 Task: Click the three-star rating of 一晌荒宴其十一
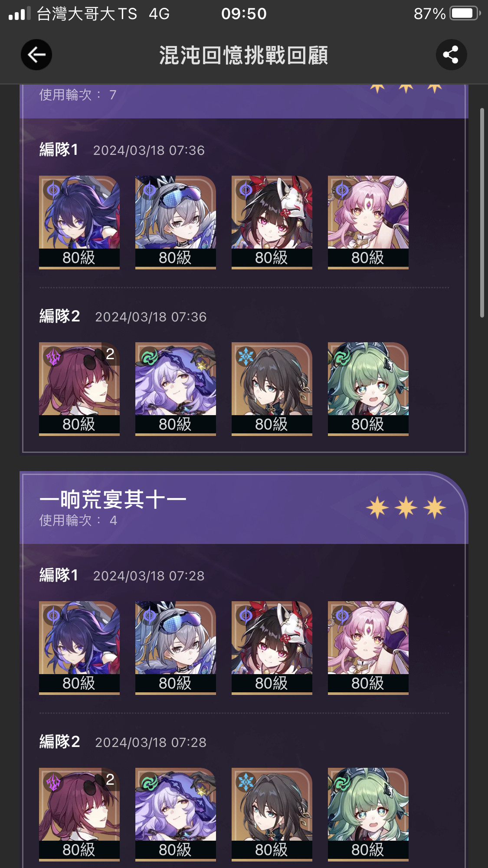click(406, 508)
